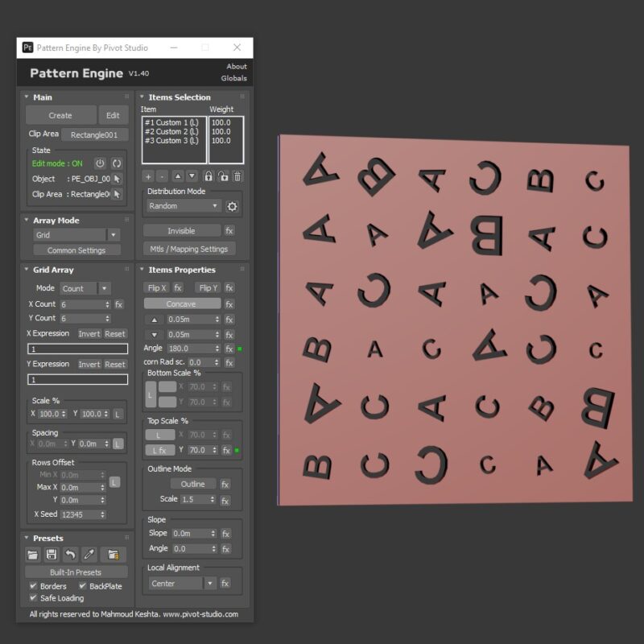Click the undo arrow in Presets panel
644x644 pixels.
71,555
